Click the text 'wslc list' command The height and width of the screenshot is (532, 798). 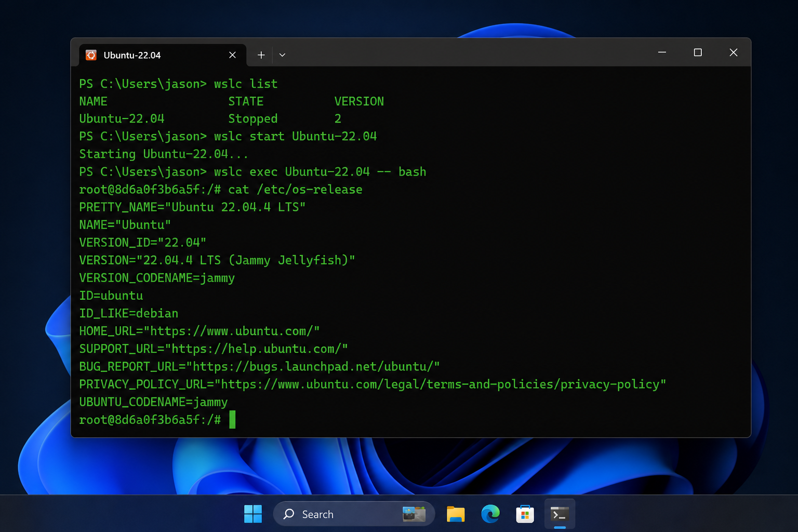click(x=246, y=84)
